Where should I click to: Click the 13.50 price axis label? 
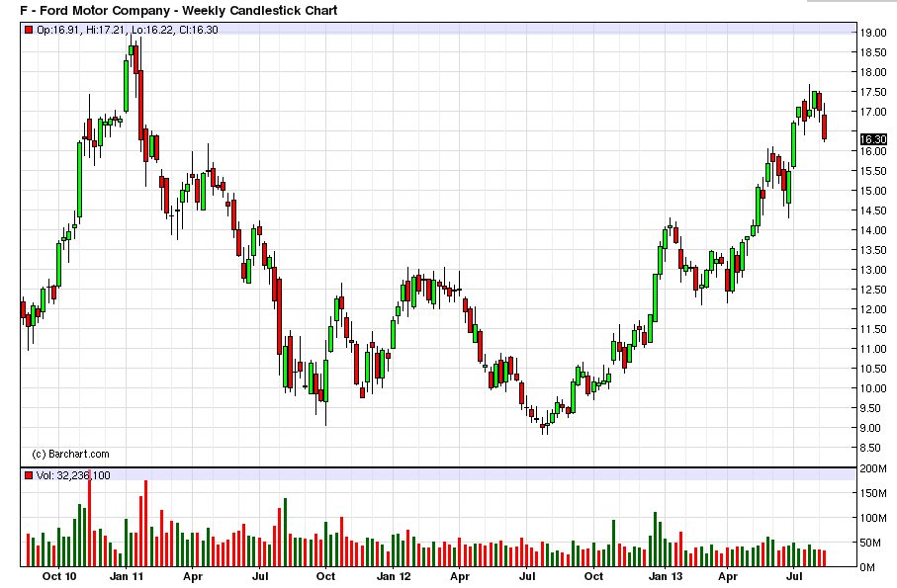pyautogui.click(x=873, y=250)
